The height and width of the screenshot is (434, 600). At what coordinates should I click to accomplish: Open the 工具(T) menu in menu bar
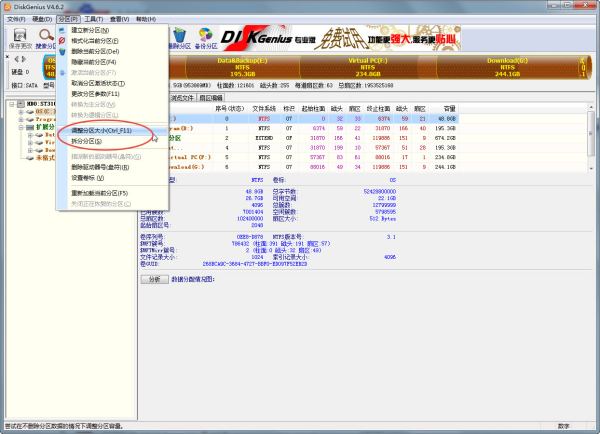coord(94,19)
